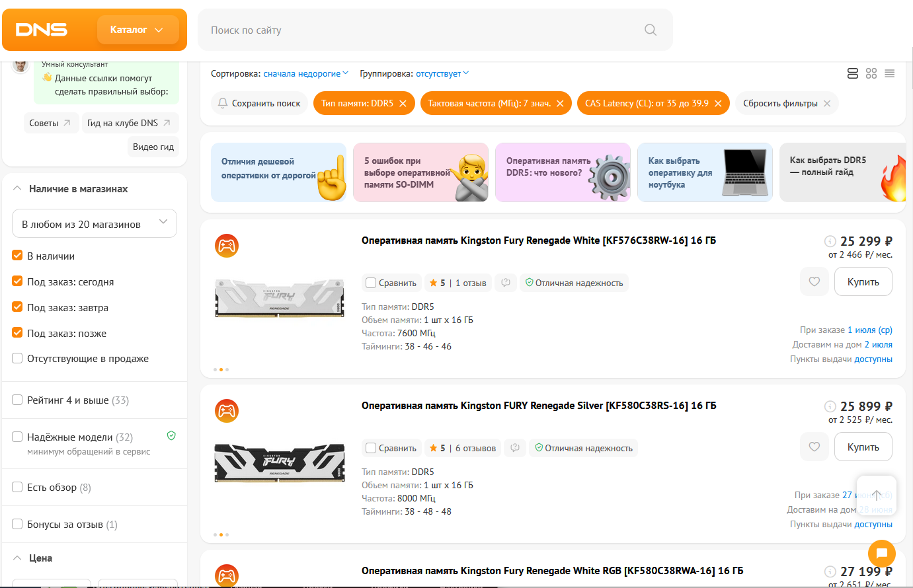Check Рейтинг 4 и выше filter
Image resolution: width=913 pixels, height=588 pixels.
pyautogui.click(x=17, y=400)
